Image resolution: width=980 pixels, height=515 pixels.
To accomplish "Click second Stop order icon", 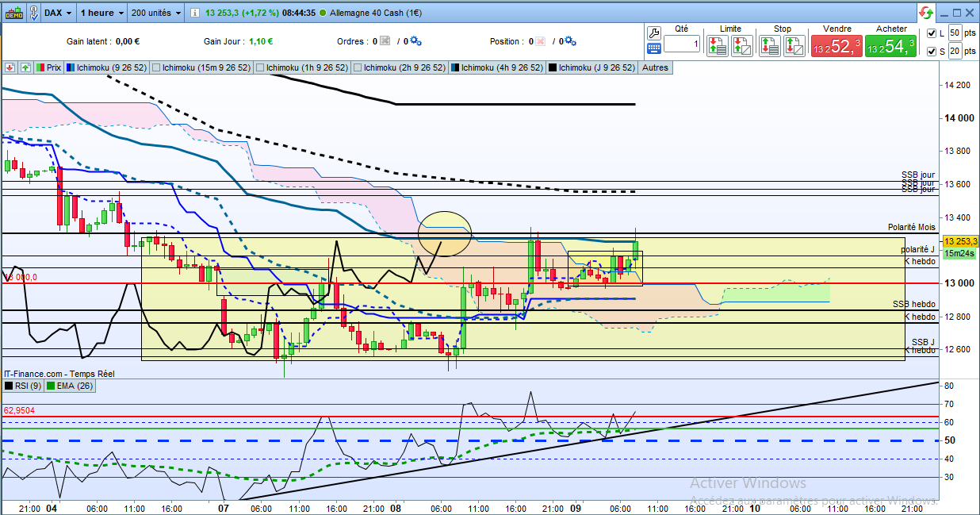I will [x=794, y=45].
